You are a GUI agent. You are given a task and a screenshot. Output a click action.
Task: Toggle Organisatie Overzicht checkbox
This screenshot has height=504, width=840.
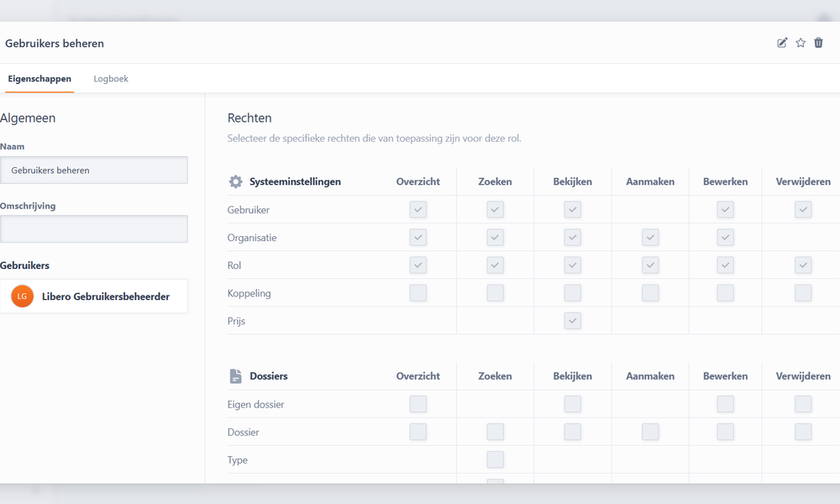pyautogui.click(x=417, y=237)
